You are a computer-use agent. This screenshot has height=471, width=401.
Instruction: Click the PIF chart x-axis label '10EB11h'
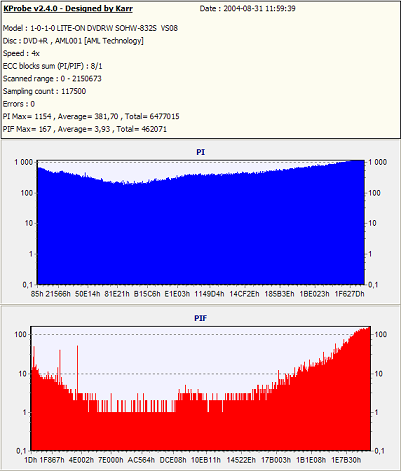[x=206, y=460]
